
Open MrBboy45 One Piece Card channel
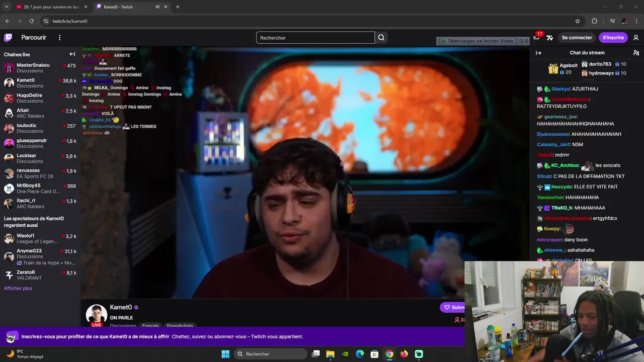[x=40, y=189]
